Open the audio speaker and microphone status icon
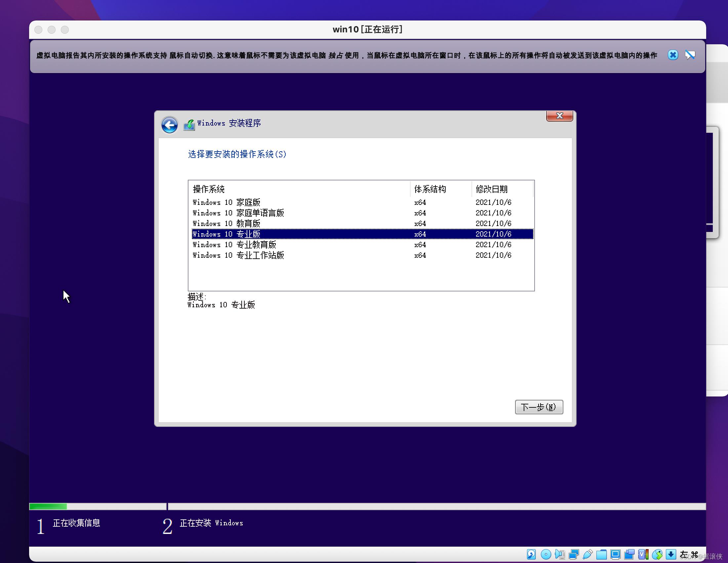The image size is (728, 563). tap(560, 554)
